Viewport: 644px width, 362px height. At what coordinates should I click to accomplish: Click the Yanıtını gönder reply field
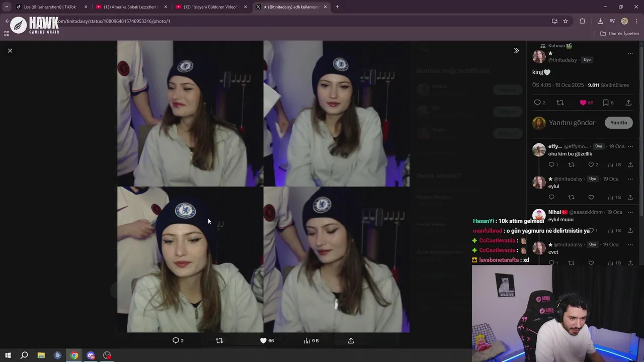tap(572, 123)
